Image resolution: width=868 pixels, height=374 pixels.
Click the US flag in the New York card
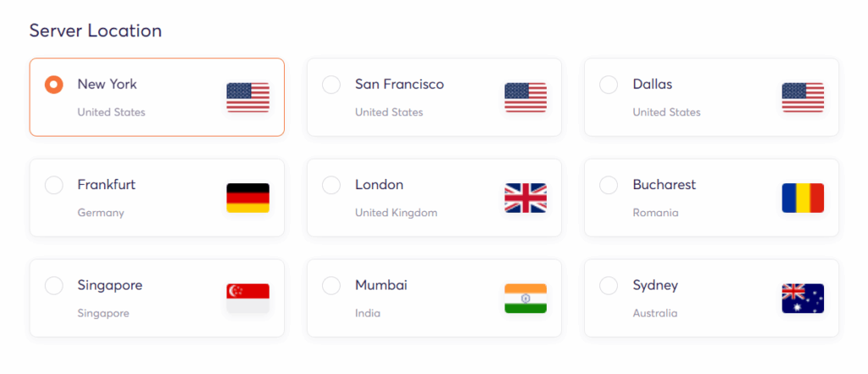(x=248, y=98)
